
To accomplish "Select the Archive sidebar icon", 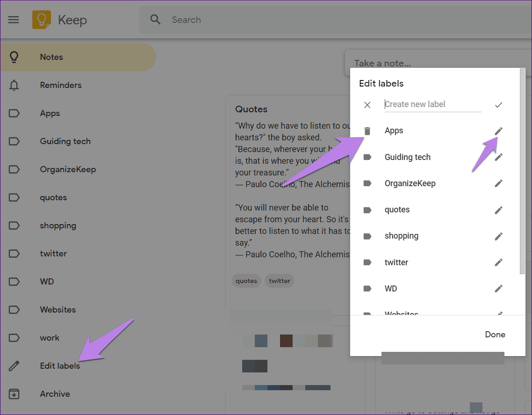I will (x=14, y=393).
